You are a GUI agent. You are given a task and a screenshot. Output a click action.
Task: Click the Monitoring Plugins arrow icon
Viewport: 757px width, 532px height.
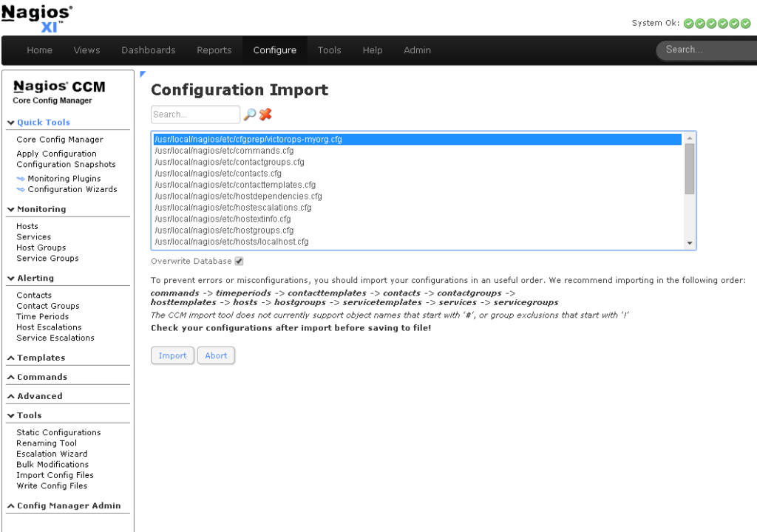click(x=21, y=178)
